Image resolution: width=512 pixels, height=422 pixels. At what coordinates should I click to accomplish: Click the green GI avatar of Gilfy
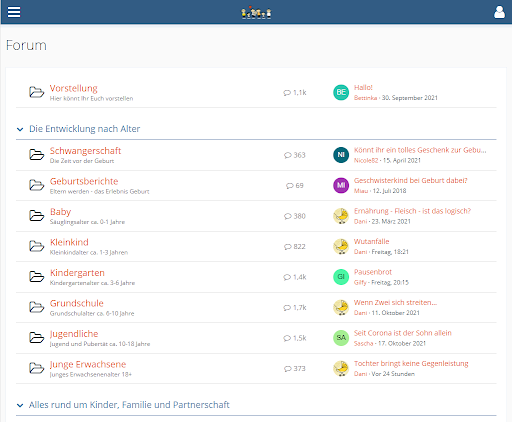pyautogui.click(x=341, y=277)
